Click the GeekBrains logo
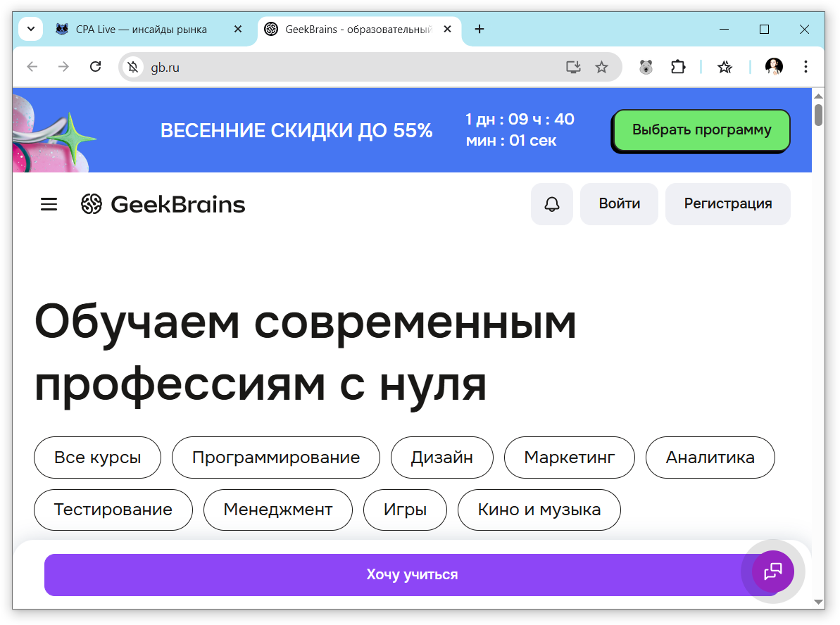Viewport: 840px width, 625px height. (163, 204)
